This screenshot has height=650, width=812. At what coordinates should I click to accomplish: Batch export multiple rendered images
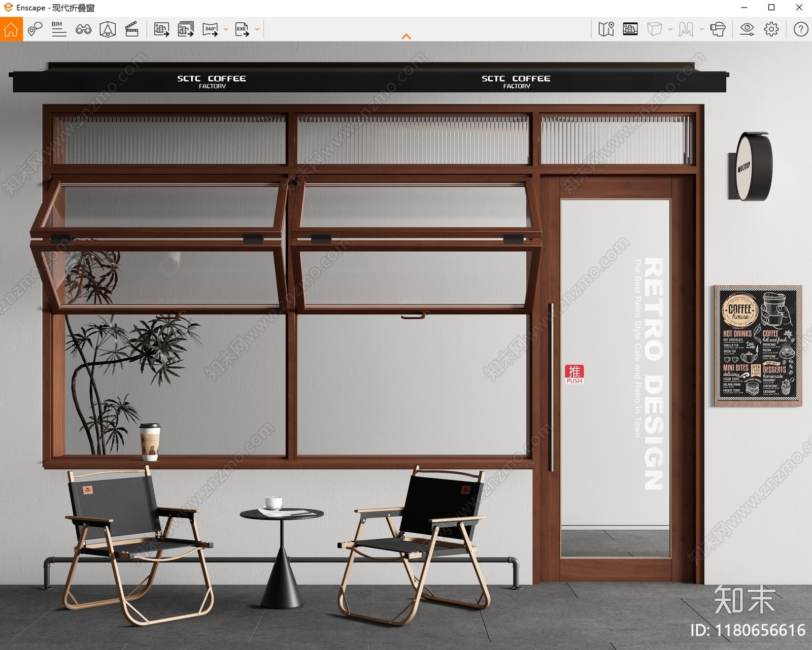coord(186,29)
